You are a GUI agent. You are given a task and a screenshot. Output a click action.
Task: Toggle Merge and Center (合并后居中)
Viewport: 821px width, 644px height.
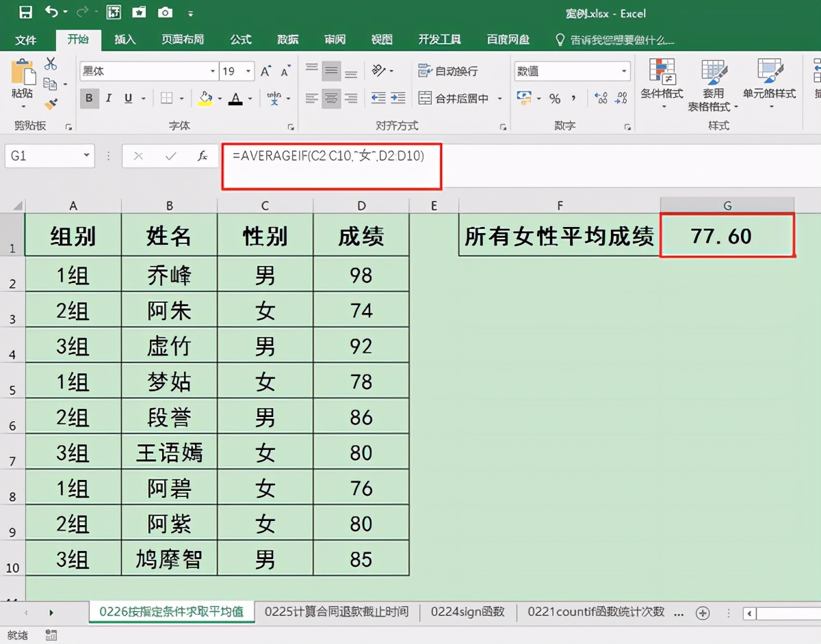[454, 98]
